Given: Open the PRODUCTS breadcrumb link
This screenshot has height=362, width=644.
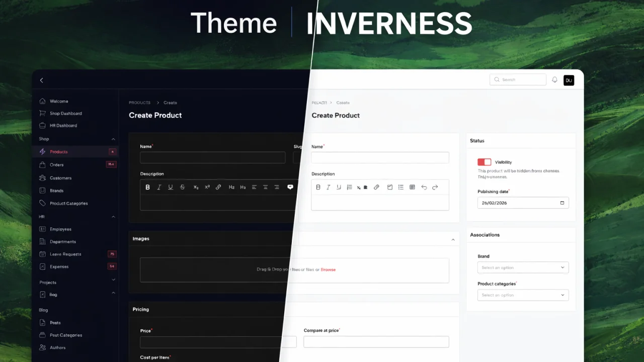Looking at the screenshot, I should click(139, 103).
